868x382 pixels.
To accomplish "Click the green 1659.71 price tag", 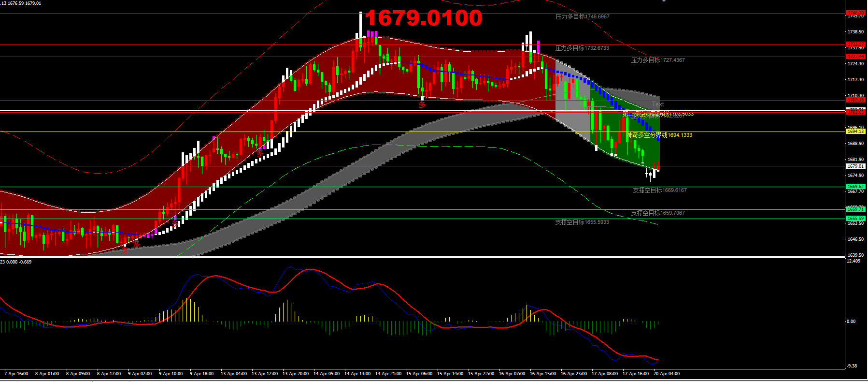I will (855, 209).
